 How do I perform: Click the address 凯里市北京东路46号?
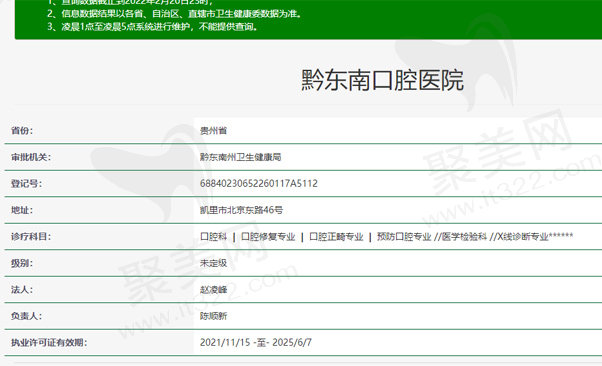click(x=241, y=210)
